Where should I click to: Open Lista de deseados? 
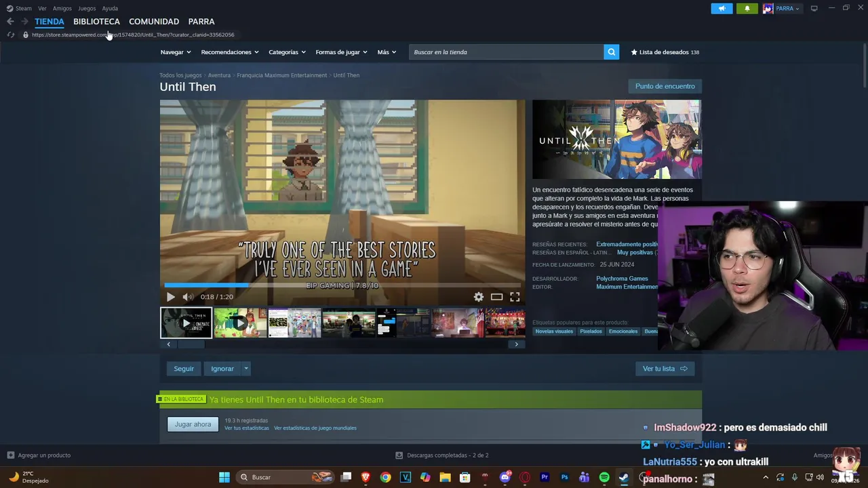(x=665, y=52)
